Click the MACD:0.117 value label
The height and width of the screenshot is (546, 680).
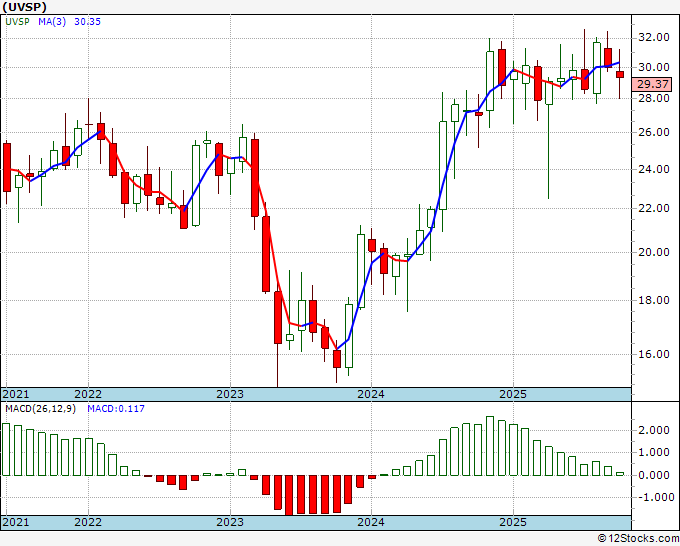tap(116, 409)
